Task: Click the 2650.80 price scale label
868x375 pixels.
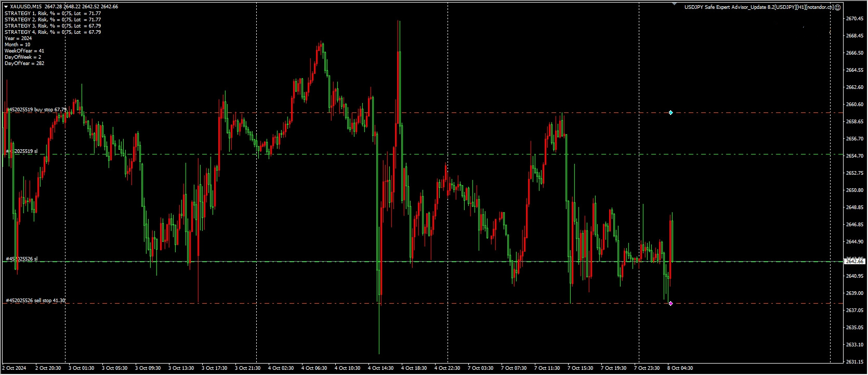Action: (854, 190)
